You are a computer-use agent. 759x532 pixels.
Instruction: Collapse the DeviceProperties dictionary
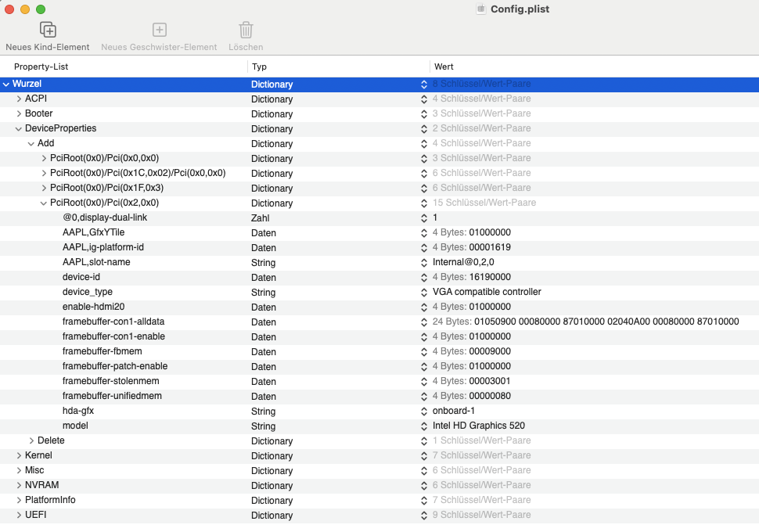19,129
